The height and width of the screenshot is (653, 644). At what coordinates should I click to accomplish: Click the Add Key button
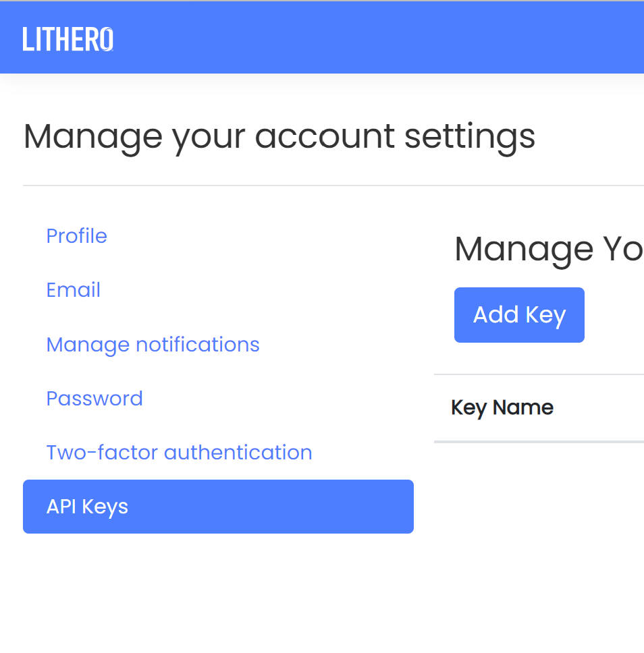point(519,315)
